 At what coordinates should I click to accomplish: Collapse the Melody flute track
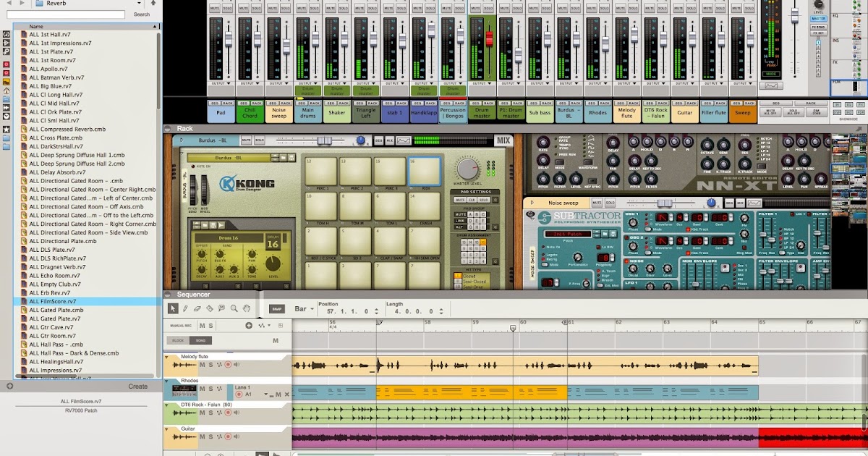coord(166,356)
